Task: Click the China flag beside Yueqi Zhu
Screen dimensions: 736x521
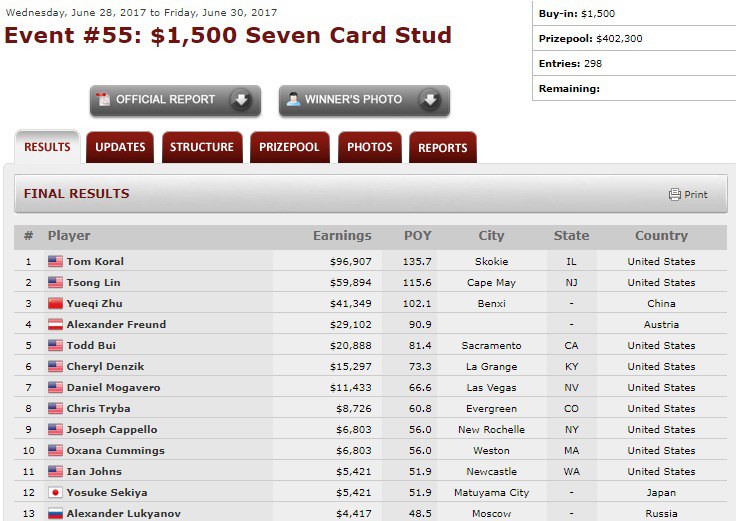Action: point(55,304)
